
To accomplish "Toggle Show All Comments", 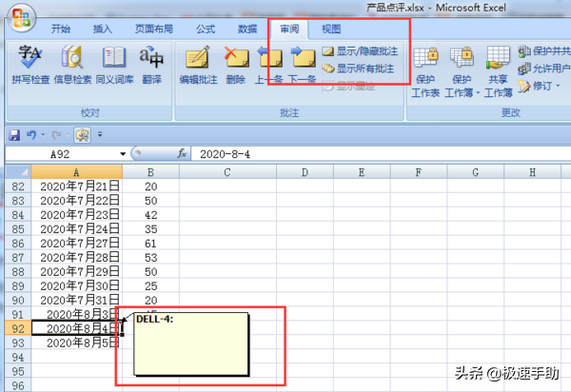I will coord(358,69).
